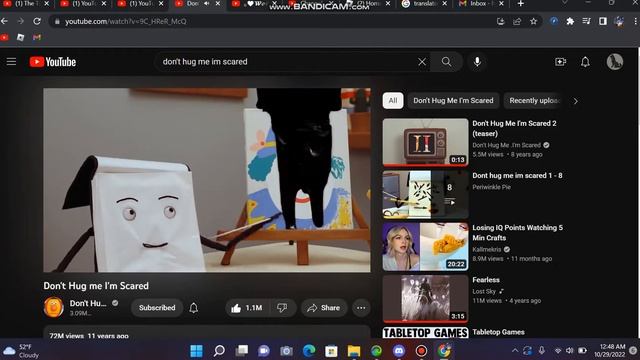Open the teaser video thumbnail with TV
Screen dimensions: 640x360
point(425,142)
